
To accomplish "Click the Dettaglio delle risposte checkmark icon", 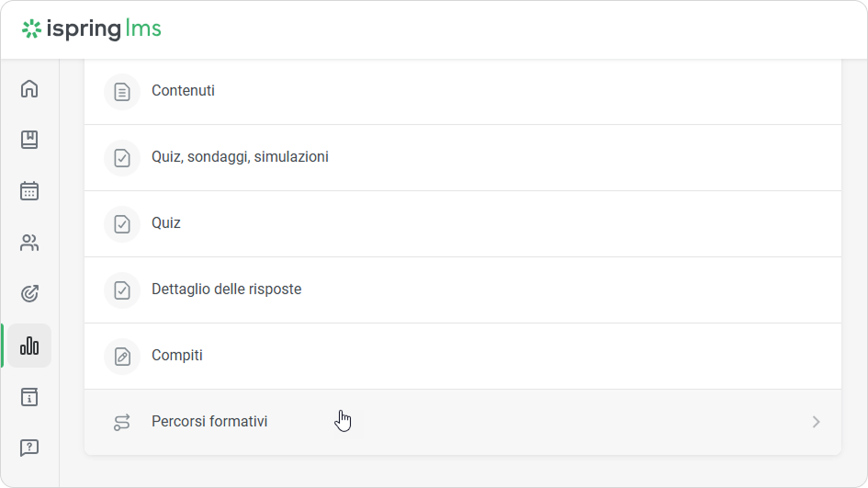I will click(122, 290).
